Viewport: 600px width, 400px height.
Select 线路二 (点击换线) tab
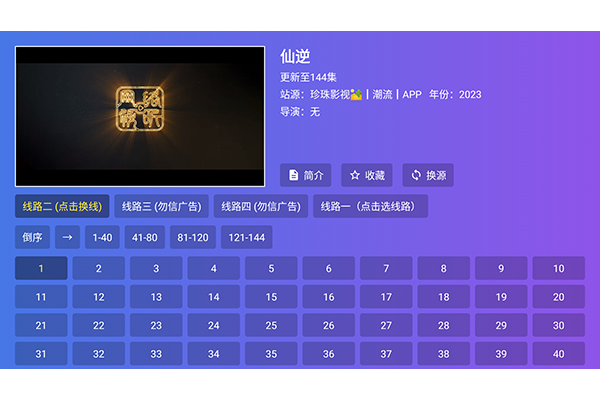click(62, 206)
